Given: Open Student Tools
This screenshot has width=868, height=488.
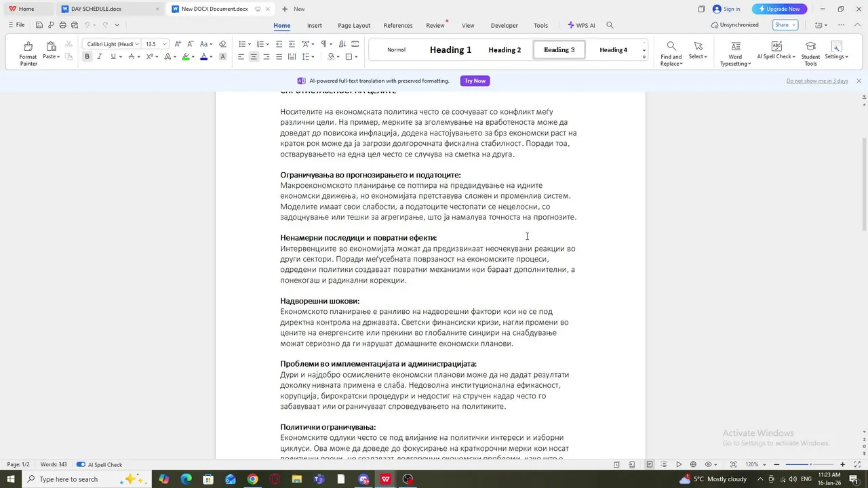Looking at the screenshot, I should [810, 54].
